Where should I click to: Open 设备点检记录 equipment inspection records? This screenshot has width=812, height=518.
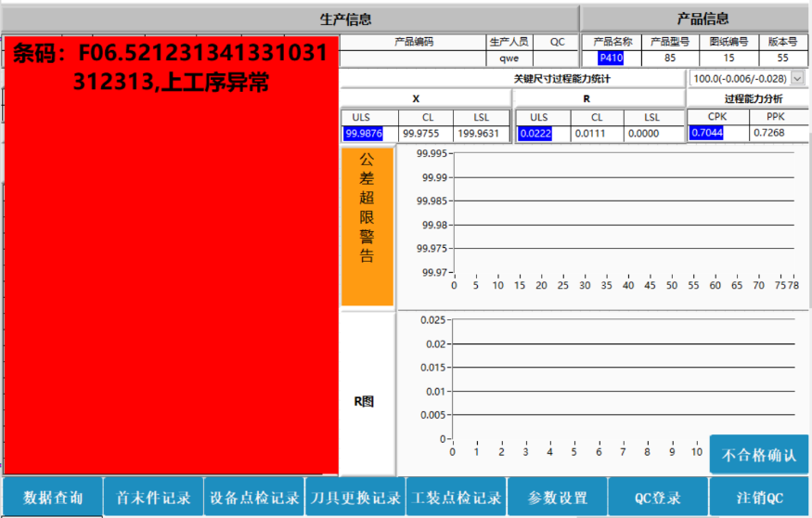click(254, 497)
